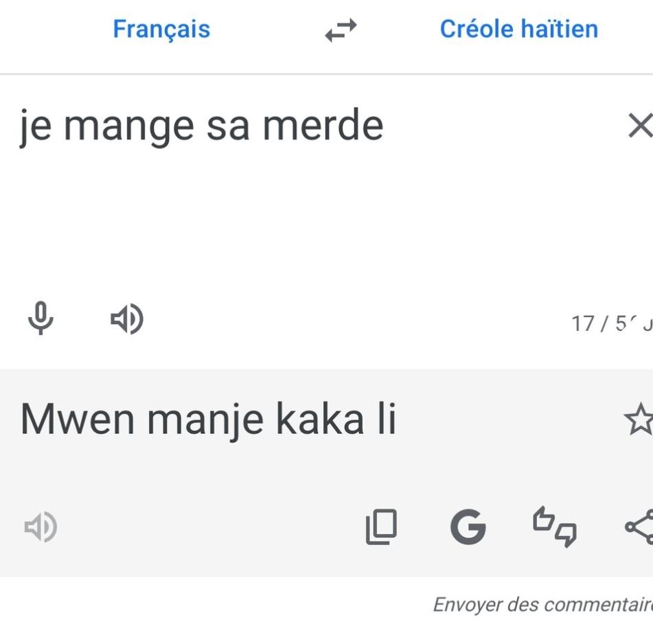Viewport: 653px width, 644px height.
Task: Place the cursor in "je mange sa merde" text
Action: pos(202,126)
